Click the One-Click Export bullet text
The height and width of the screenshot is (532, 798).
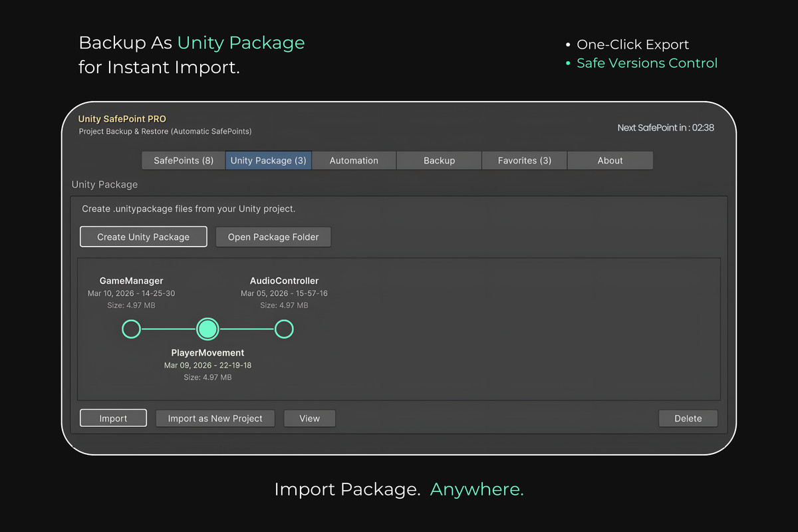pos(632,45)
